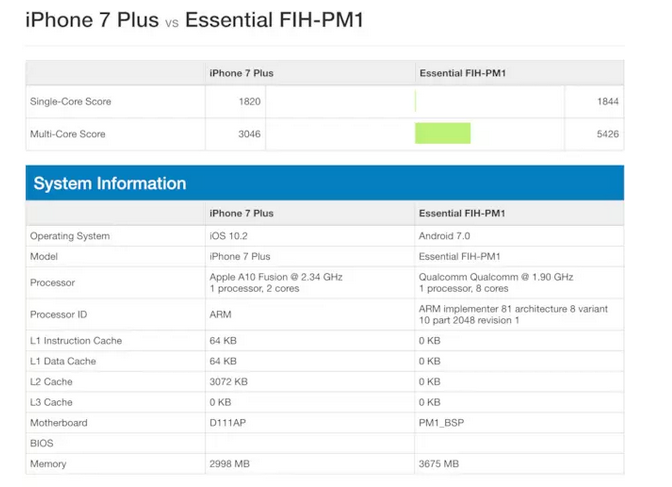The width and height of the screenshot is (672, 487).
Task: Click the L1 Instruction Cache label
Action: pyautogui.click(x=76, y=341)
